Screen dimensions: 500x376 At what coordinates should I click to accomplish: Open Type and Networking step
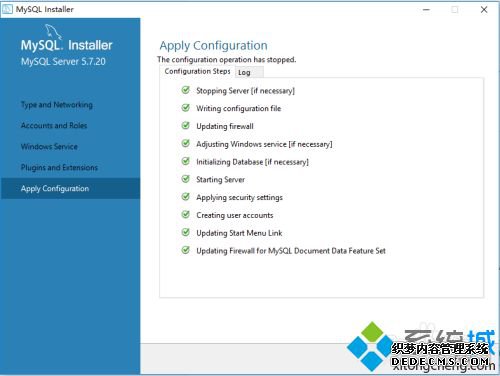pyautogui.click(x=57, y=105)
